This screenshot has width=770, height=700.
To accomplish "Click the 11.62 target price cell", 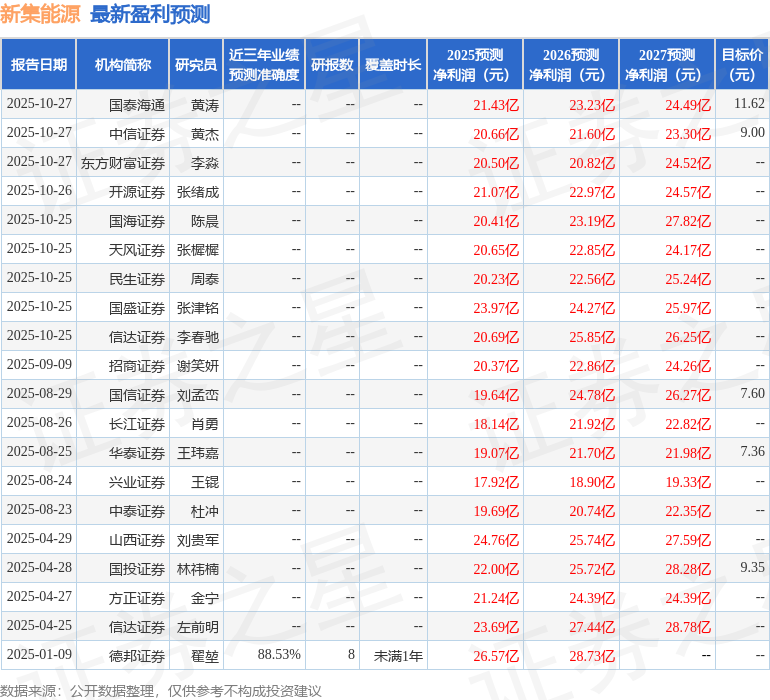I will pyautogui.click(x=748, y=104).
